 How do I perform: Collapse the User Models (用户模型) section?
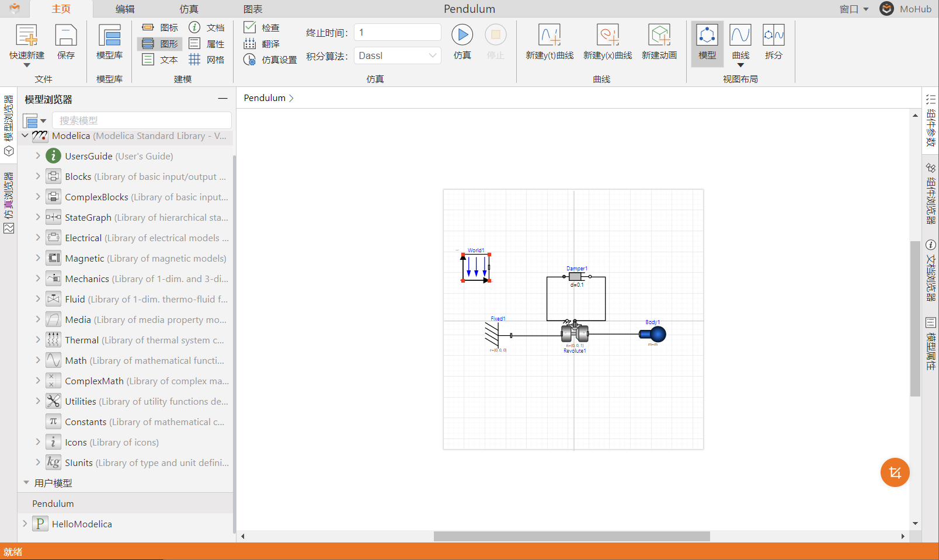(26, 483)
